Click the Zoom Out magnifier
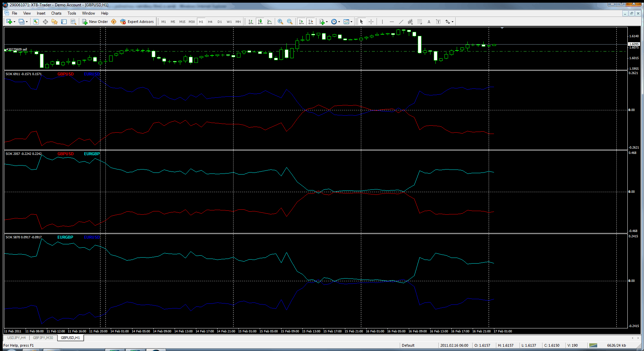Viewport: 644px width, 351px height. tap(290, 22)
